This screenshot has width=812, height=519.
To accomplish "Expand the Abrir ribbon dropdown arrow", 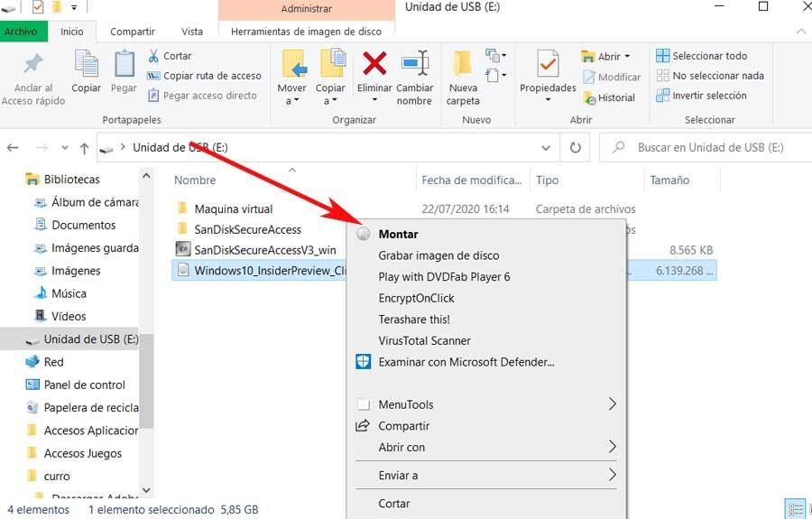I will [627, 56].
